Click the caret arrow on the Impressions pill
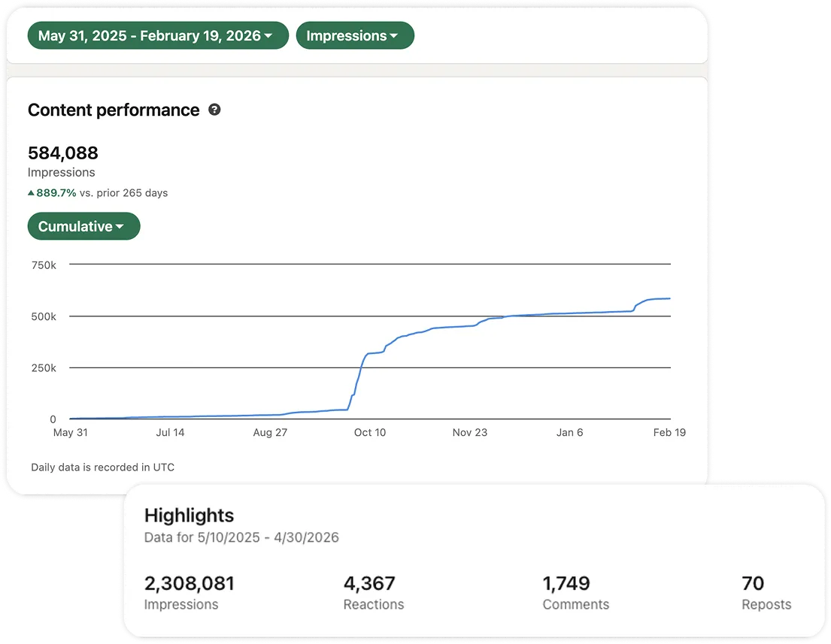This screenshot has width=831, height=644. coord(394,35)
